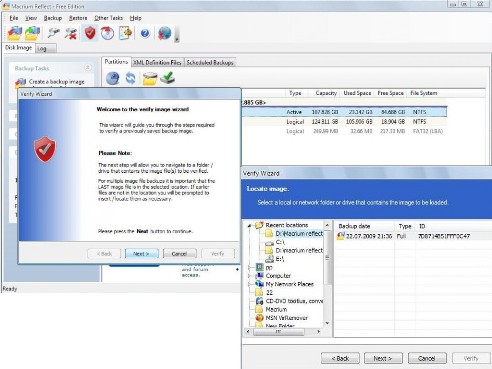Switch to the Disk Image tab
This screenshot has height=369, width=492.
pyautogui.click(x=18, y=48)
